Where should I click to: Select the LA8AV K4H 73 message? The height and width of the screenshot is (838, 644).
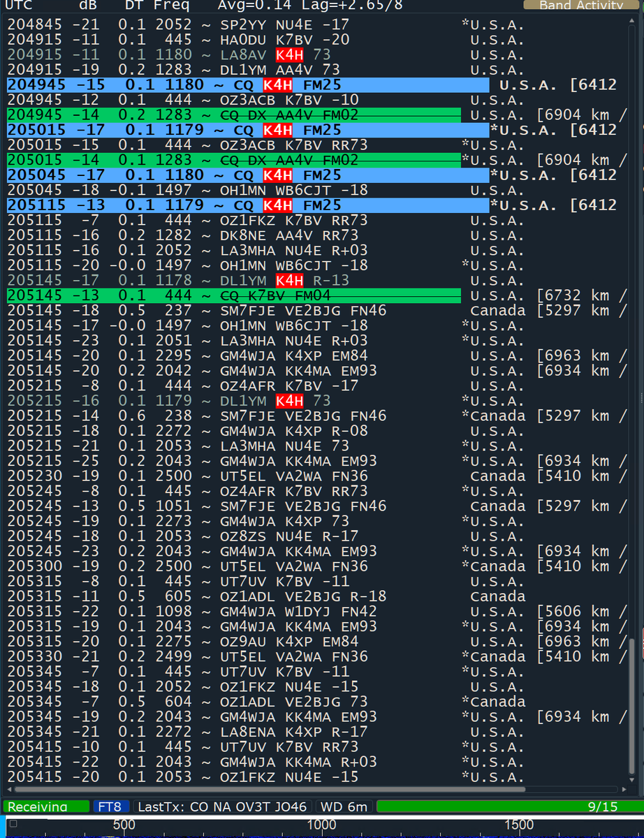pyautogui.click(x=275, y=54)
